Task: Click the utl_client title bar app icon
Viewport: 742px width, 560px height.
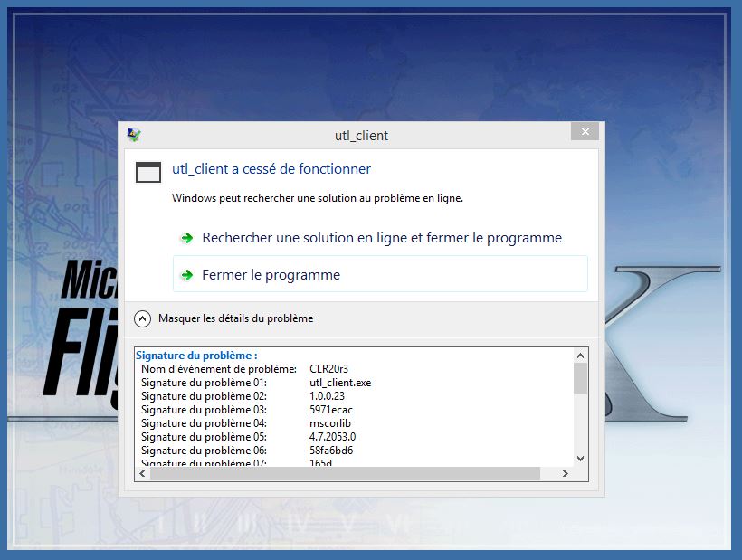Action: coord(134,136)
